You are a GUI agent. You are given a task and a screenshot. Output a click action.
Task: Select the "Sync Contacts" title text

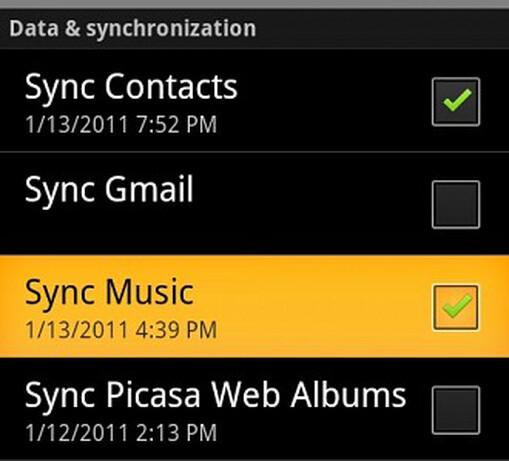click(131, 87)
